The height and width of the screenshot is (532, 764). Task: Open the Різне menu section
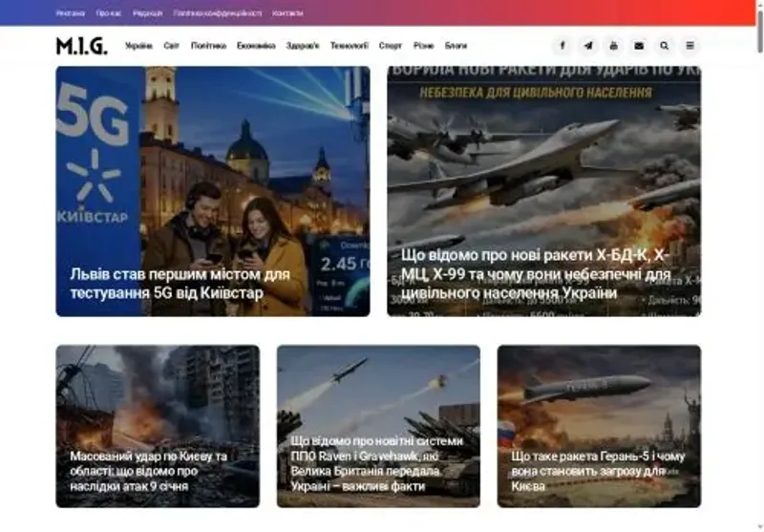[x=423, y=46]
